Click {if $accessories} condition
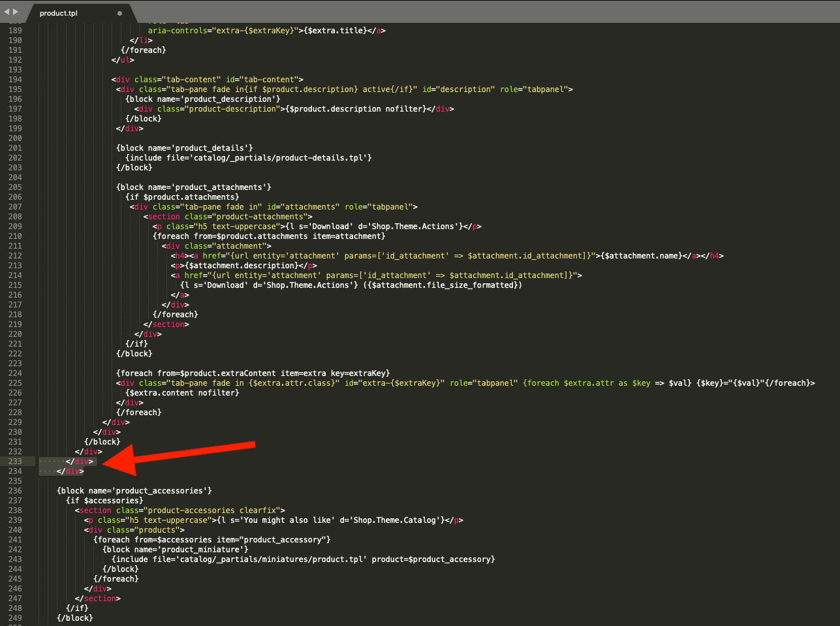 click(104, 501)
